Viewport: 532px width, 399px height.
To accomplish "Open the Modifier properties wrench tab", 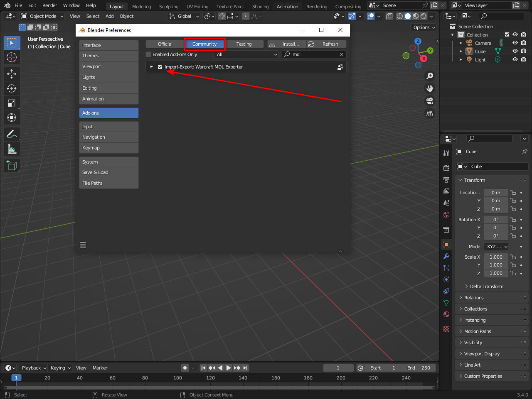I will [x=446, y=256].
